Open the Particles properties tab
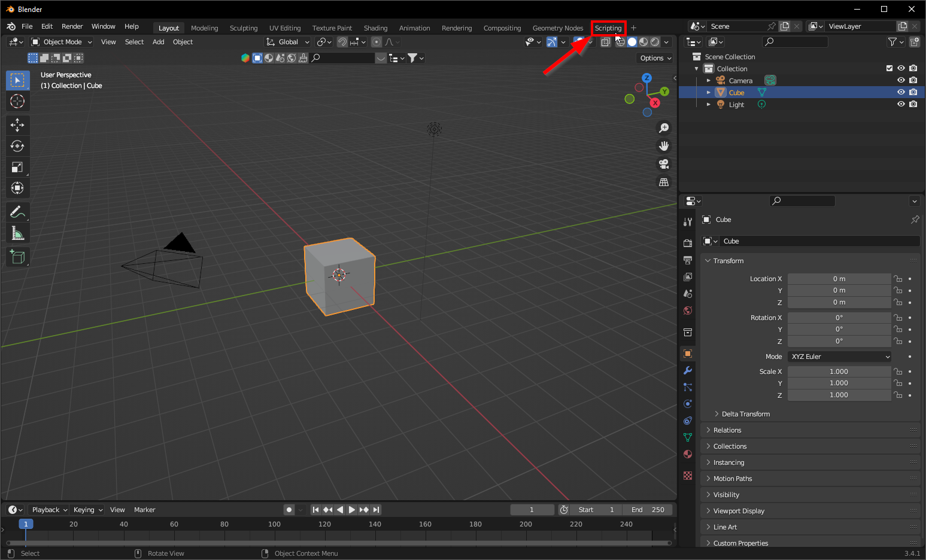The image size is (926, 560). pyautogui.click(x=688, y=387)
